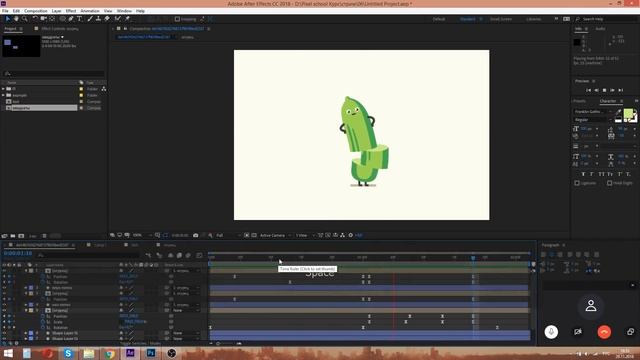Click the text fill color swatch
This screenshot has width=640, height=360.
point(628,113)
